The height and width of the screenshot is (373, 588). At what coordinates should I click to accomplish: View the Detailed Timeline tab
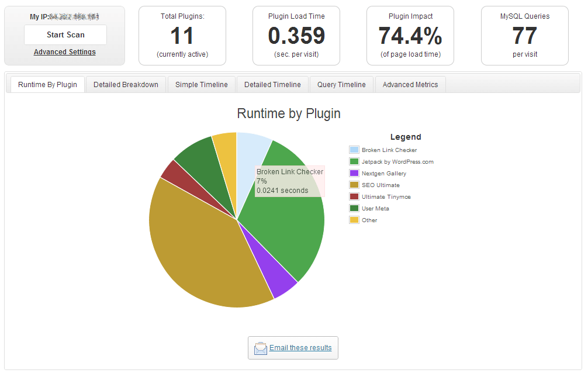click(x=272, y=84)
